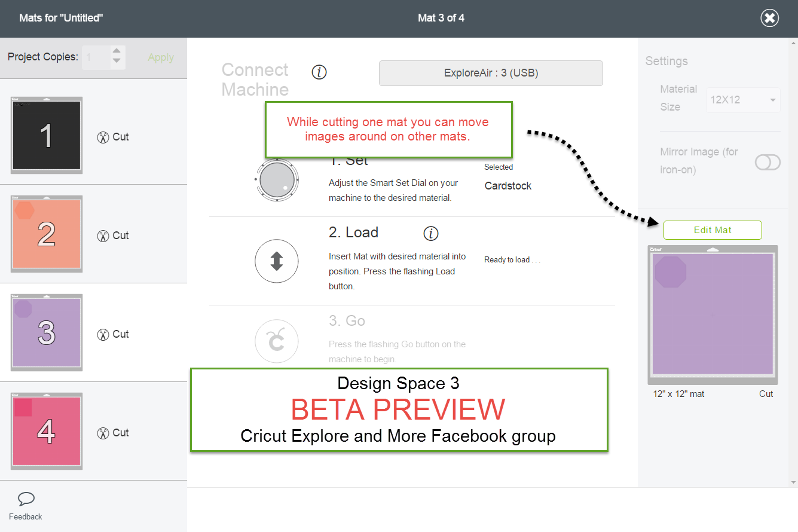Select the 12" x 12" mat preview image
This screenshot has height=532, width=798.
coord(713,314)
